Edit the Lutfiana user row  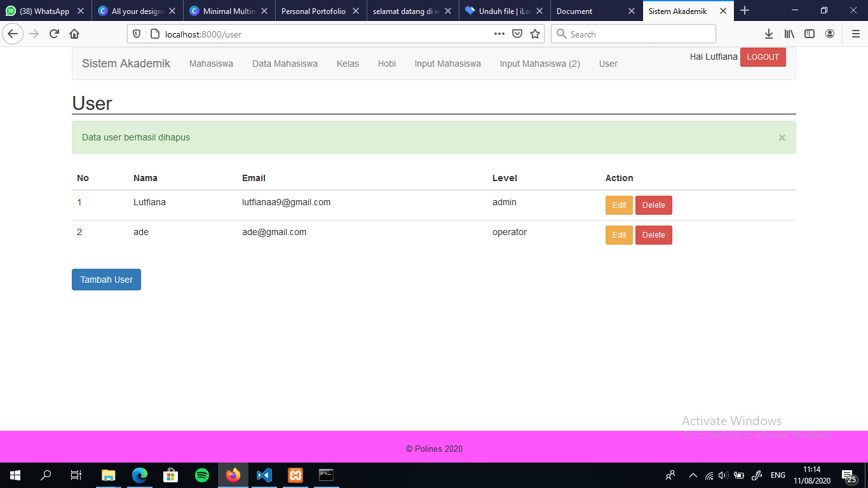click(619, 205)
